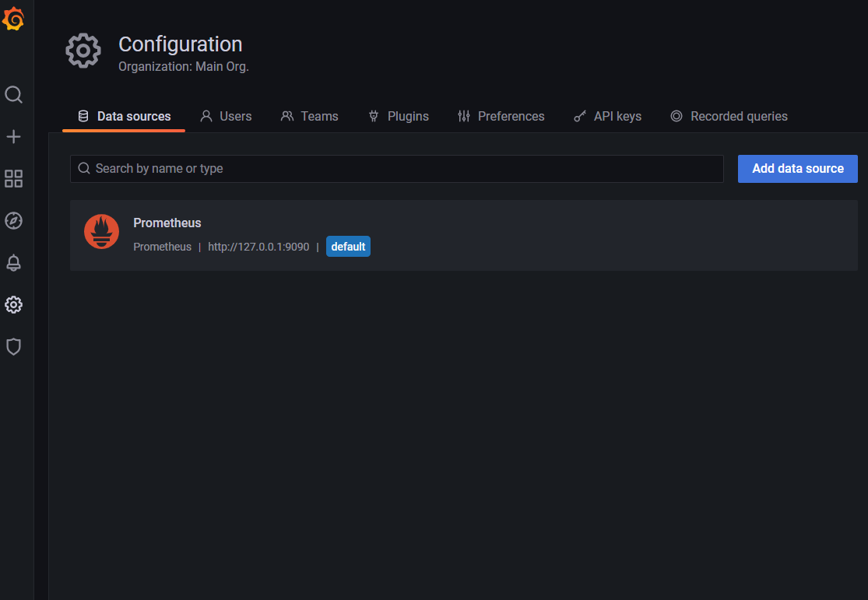Open the search dashboards magnifier in sidebar

pos(13,95)
